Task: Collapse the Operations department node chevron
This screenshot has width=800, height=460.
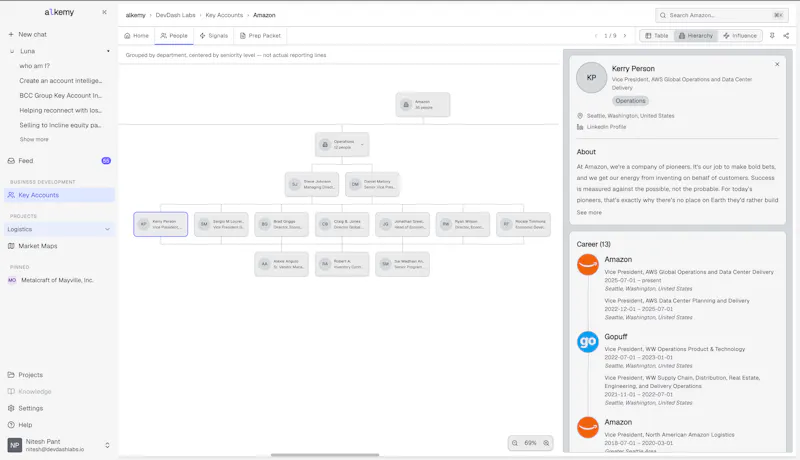Action: coord(362,145)
